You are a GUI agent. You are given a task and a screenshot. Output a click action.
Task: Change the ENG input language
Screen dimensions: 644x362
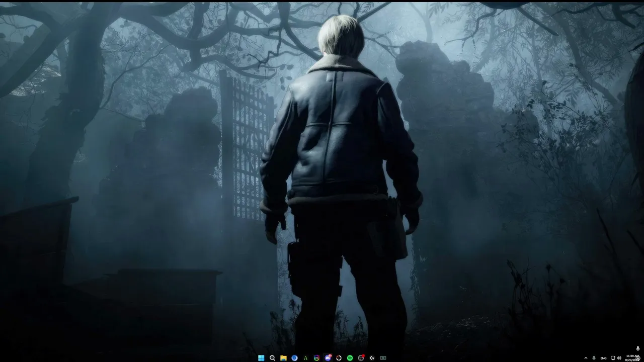pyautogui.click(x=603, y=358)
